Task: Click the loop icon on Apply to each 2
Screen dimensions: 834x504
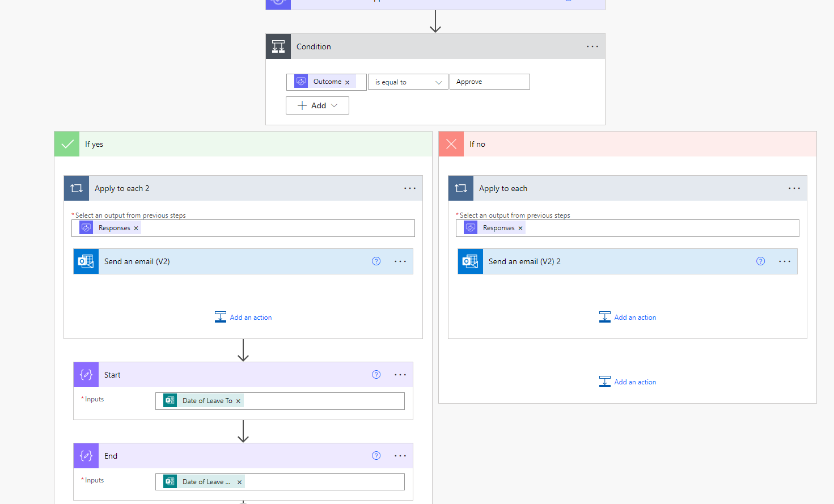Action: [76, 188]
